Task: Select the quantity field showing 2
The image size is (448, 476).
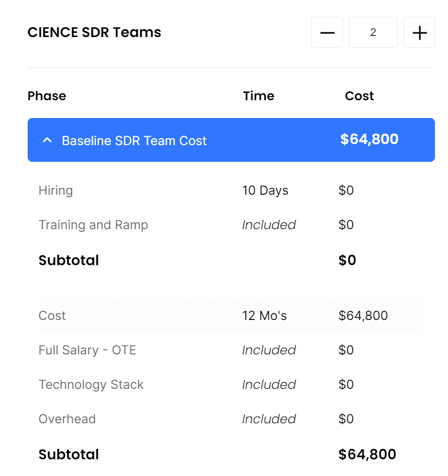Action: coord(373,32)
